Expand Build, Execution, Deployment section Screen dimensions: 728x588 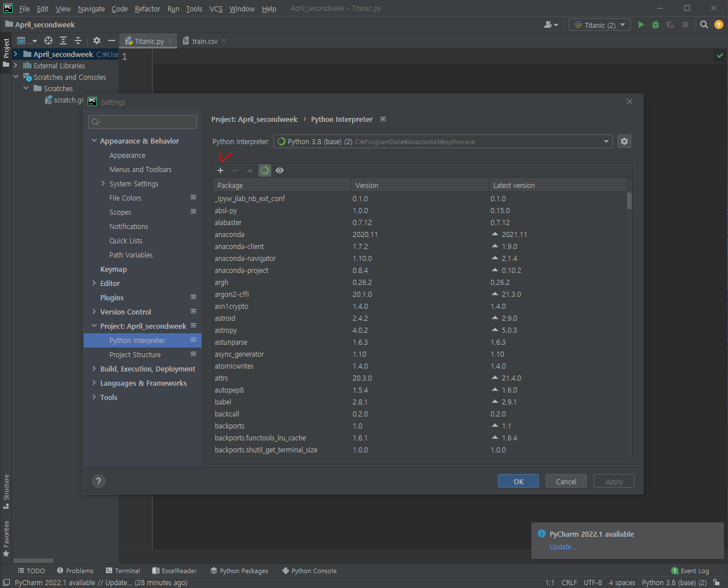pos(94,369)
